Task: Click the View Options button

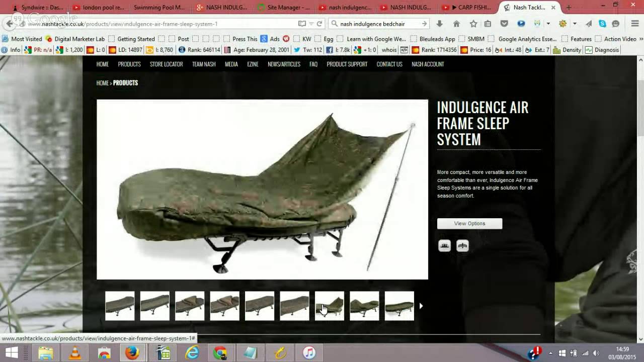Action: coord(469,224)
